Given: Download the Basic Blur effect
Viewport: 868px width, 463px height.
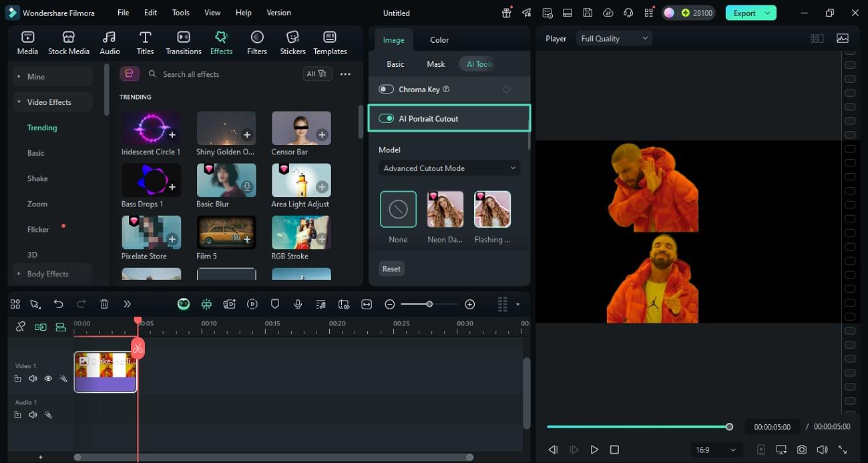Looking at the screenshot, I should click(x=247, y=187).
